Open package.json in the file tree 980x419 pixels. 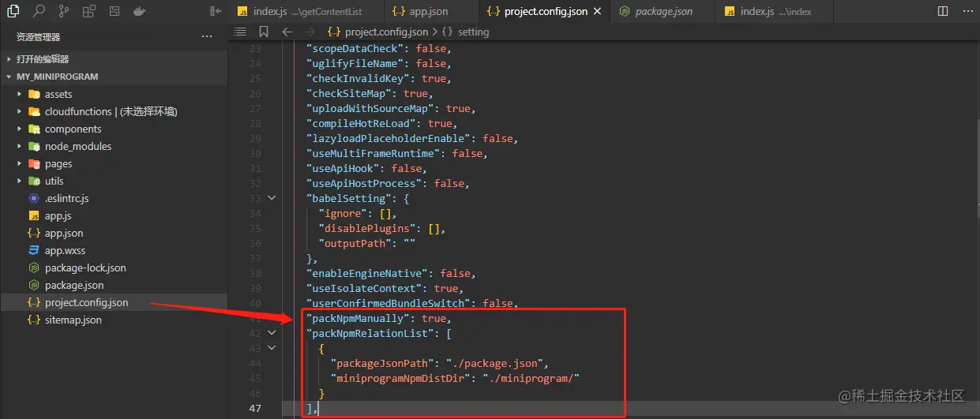pos(114,285)
